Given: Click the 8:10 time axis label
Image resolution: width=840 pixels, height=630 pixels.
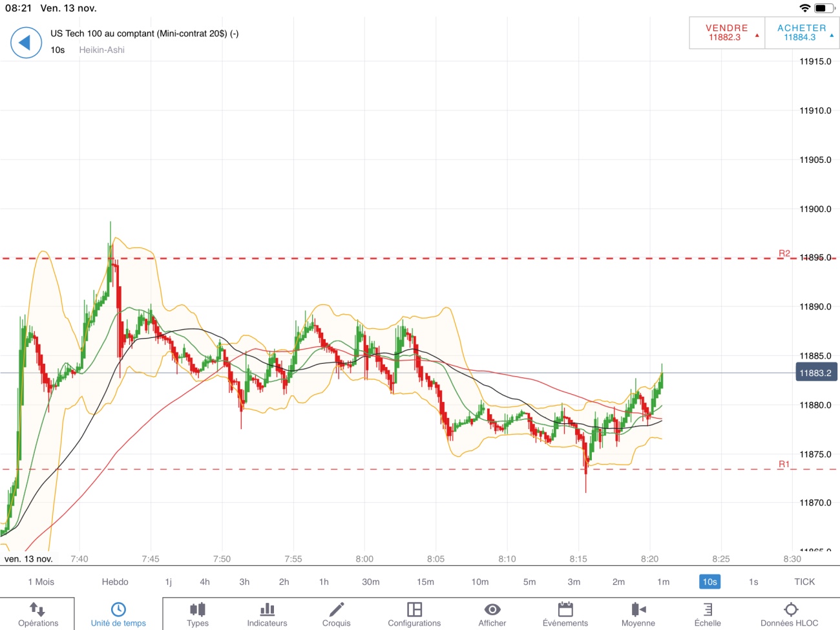Looking at the screenshot, I should (507, 559).
